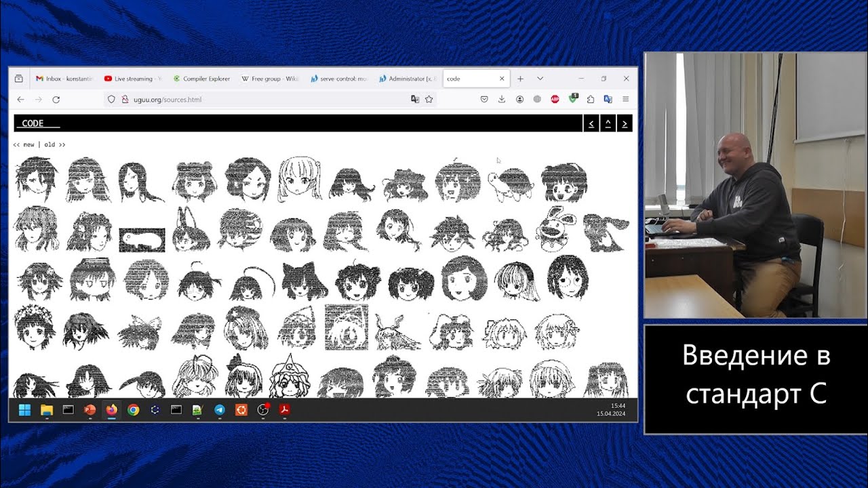868x488 pixels.
Task: Launch Google Chrome from the taskbar
Action: (x=133, y=409)
